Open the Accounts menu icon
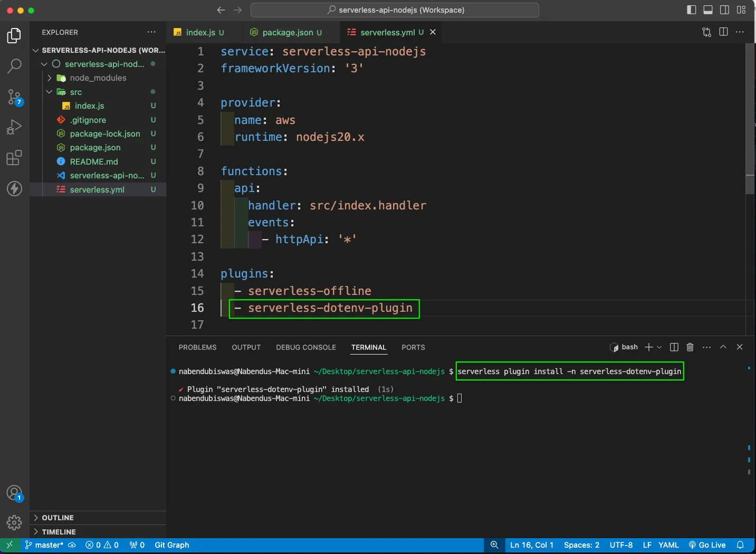756x554 pixels. (x=14, y=494)
